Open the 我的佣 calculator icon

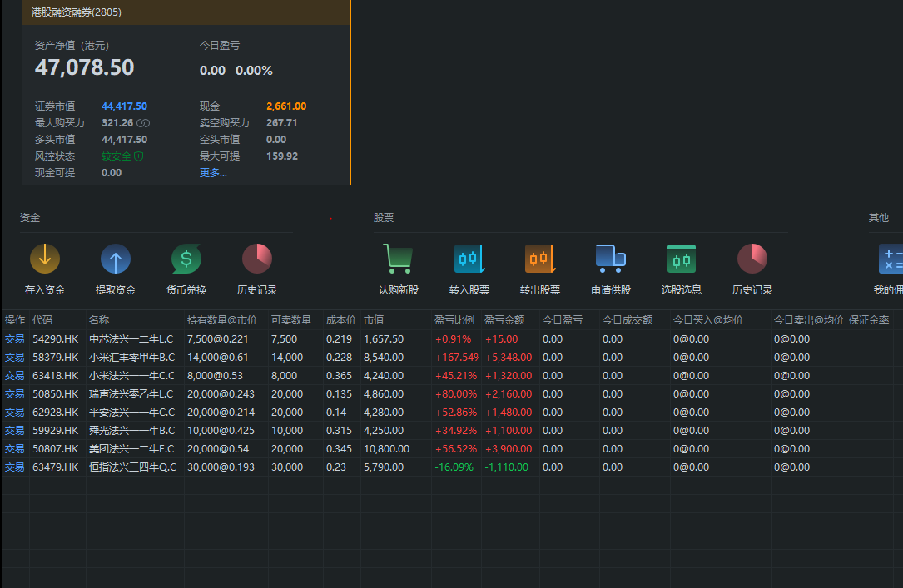pos(891,259)
